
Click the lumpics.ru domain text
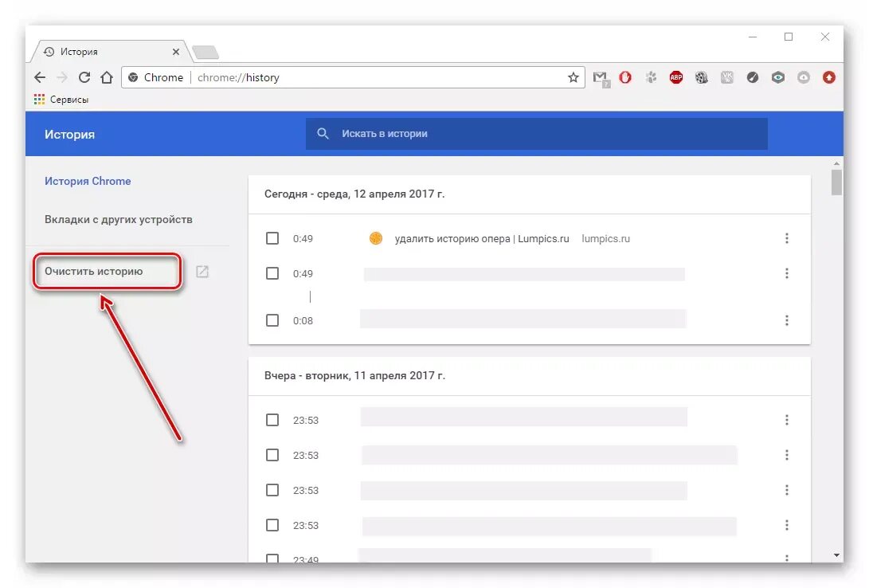pos(605,239)
